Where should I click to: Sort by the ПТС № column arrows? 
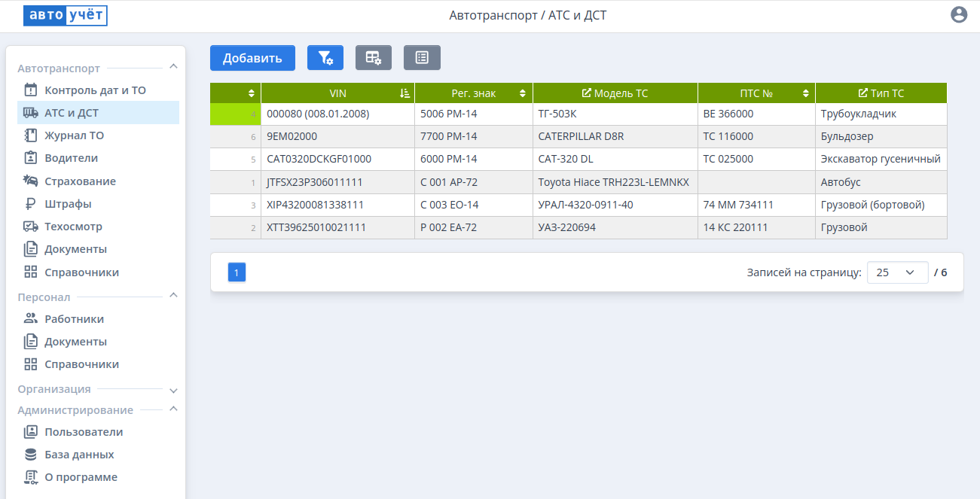[805, 93]
